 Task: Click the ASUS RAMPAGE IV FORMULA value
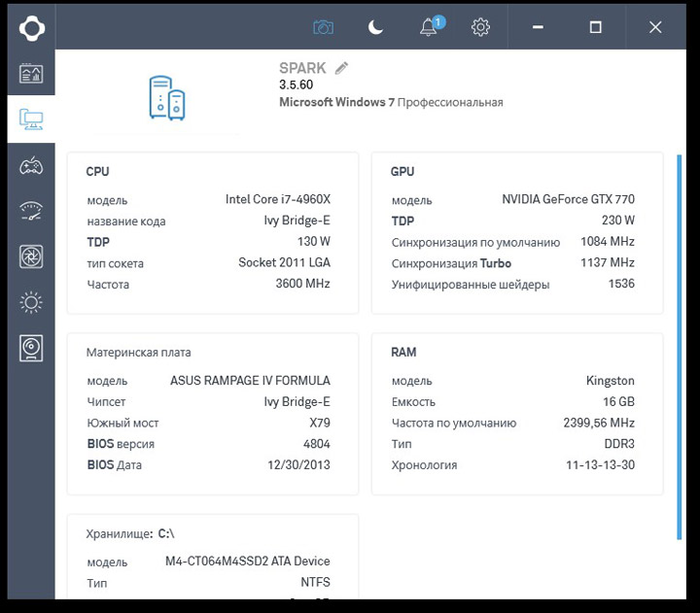pyautogui.click(x=250, y=381)
